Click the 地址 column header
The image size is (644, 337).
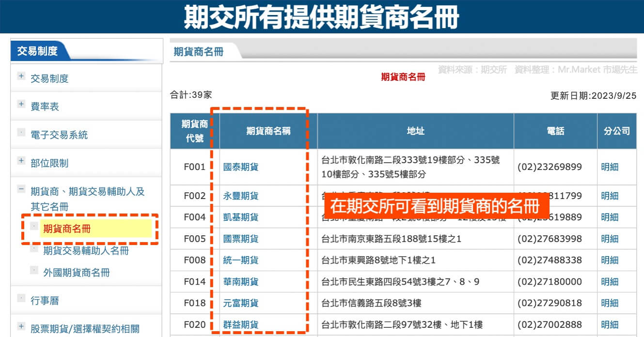click(x=416, y=131)
